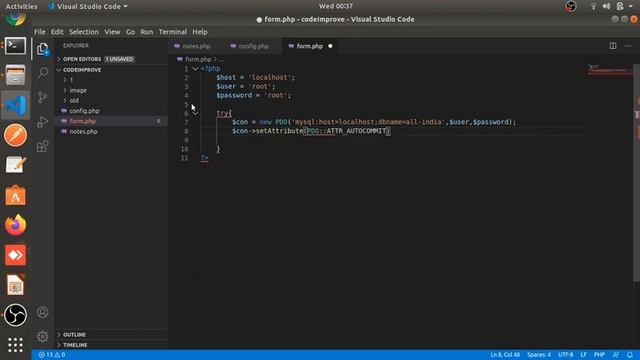Place cursor on $host line in editor
Image resolution: width=640 pixels, height=360 pixels.
[255, 78]
